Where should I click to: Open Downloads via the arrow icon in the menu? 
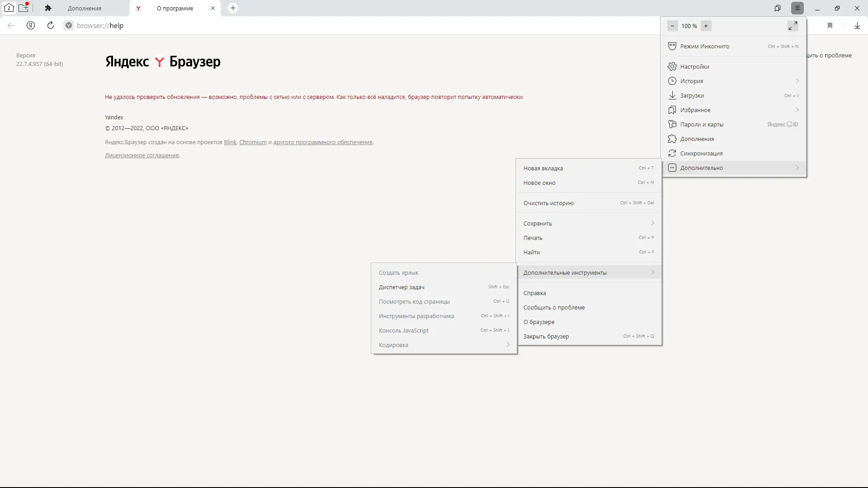click(672, 95)
